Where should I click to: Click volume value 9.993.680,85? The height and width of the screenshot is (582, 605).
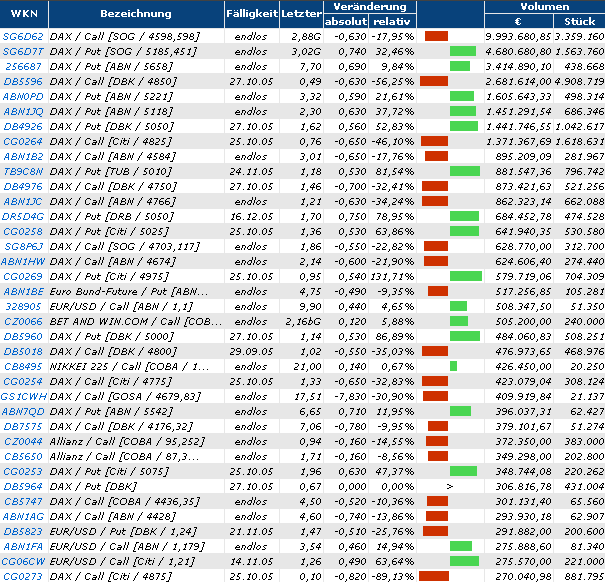[x=518, y=37]
